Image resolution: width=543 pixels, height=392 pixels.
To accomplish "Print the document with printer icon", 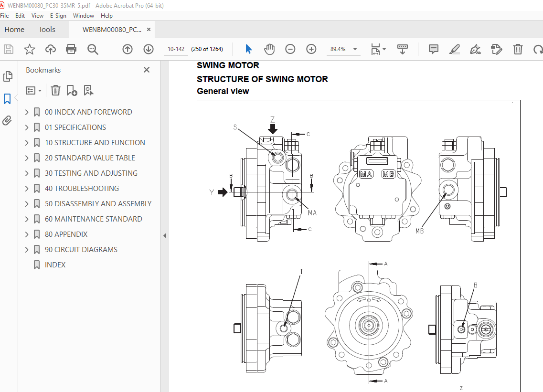I will point(71,49).
